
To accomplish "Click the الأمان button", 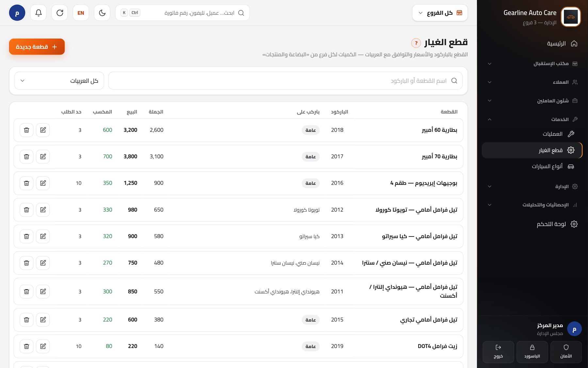I will (566, 352).
